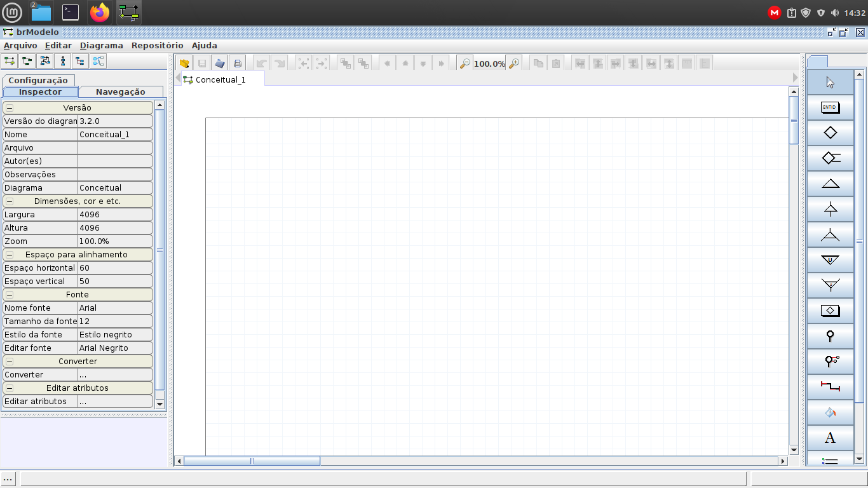Click the greyed-out save floppy icon
The width and height of the screenshot is (868, 488).
coord(202,63)
